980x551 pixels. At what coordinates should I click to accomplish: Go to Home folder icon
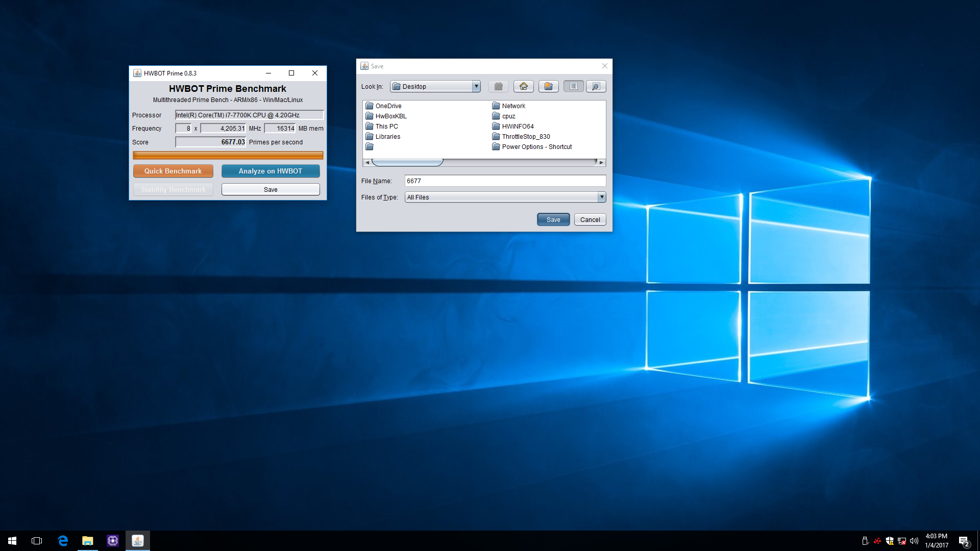point(524,86)
